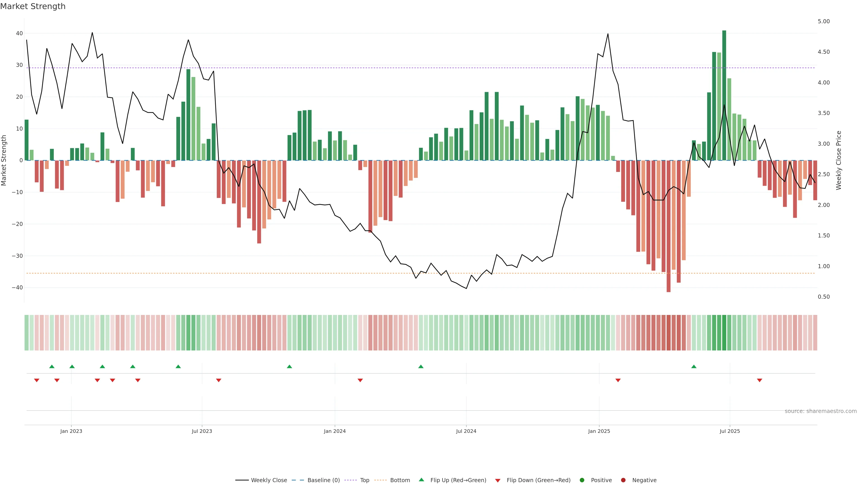Select the leftmost green flip-up triangle marker
Viewport: 868px width, 488px height.
tap(52, 366)
